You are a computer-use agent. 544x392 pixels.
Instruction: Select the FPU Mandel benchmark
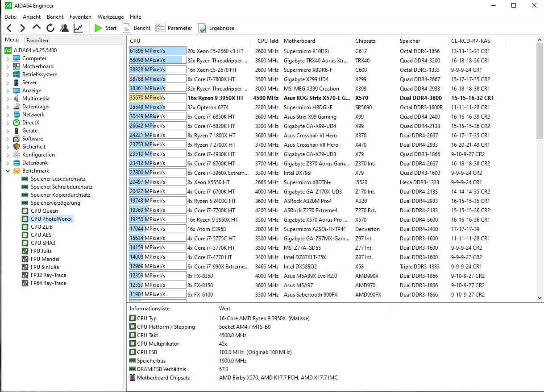[x=45, y=259]
